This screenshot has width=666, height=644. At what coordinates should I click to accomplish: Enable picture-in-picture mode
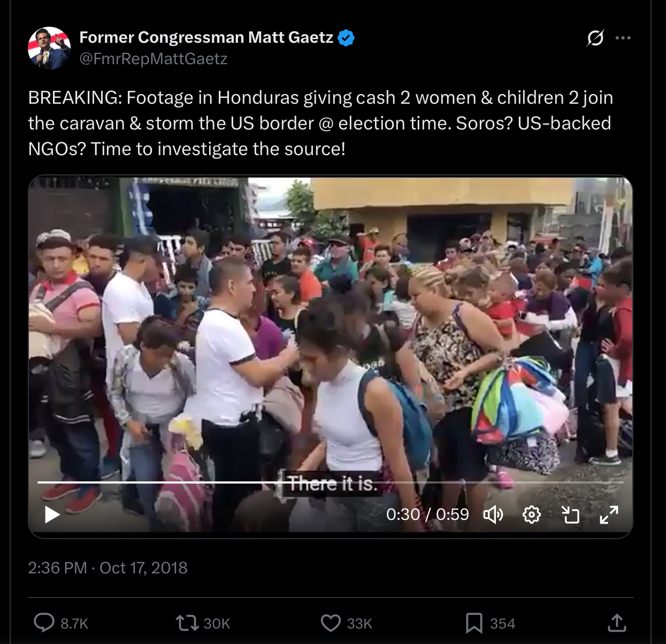tap(571, 515)
